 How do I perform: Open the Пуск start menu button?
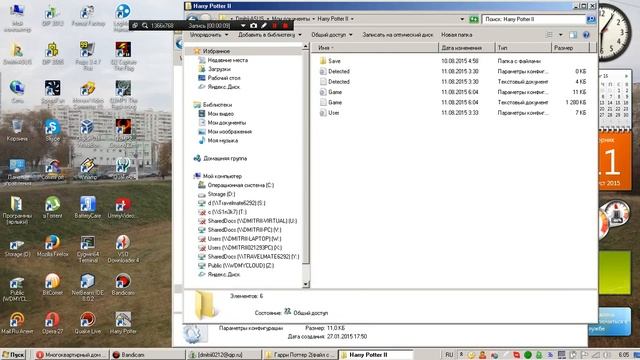point(13,355)
